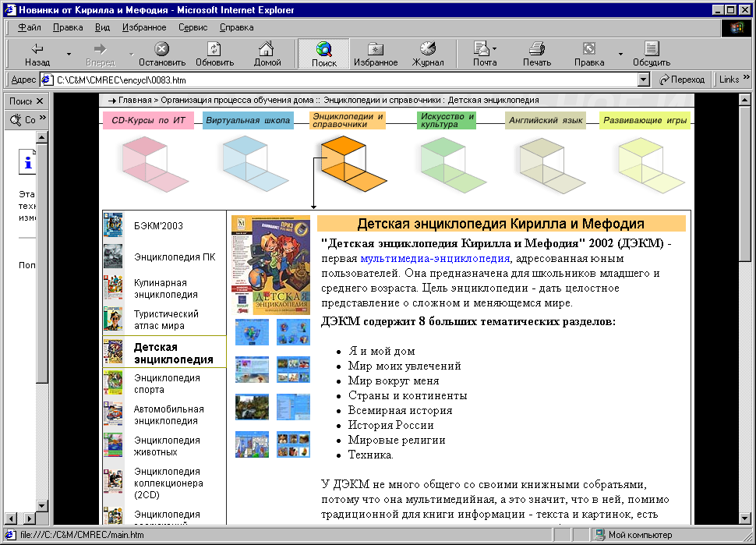Select Детская энциклопедия list item
Image resolution: width=756 pixels, height=545 pixels.
(x=174, y=353)
